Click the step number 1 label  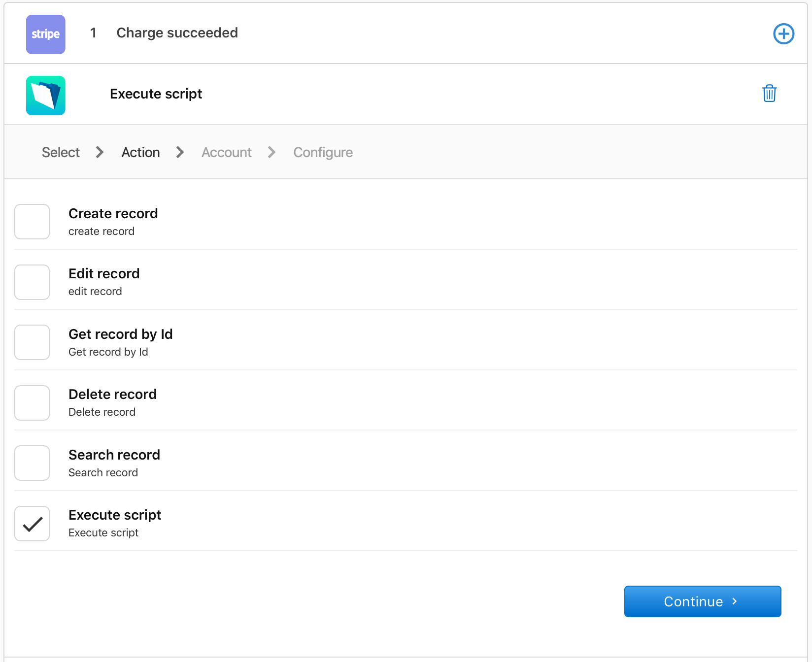pyautogui.click(x=93, y=33)
